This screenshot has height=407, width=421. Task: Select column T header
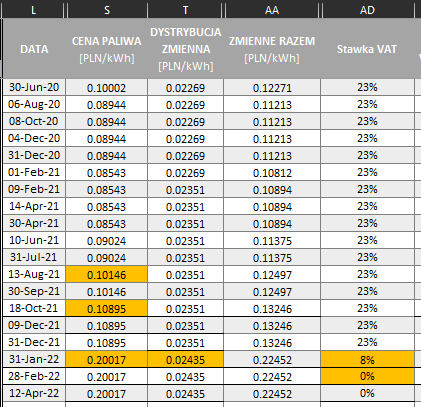pos(186,10)
